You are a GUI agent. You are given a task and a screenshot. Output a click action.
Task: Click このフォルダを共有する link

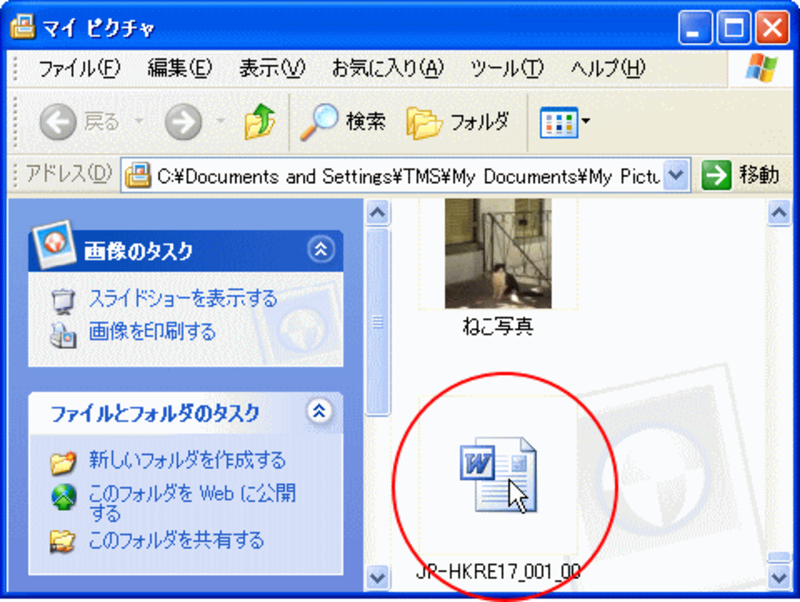click(176, 540)
